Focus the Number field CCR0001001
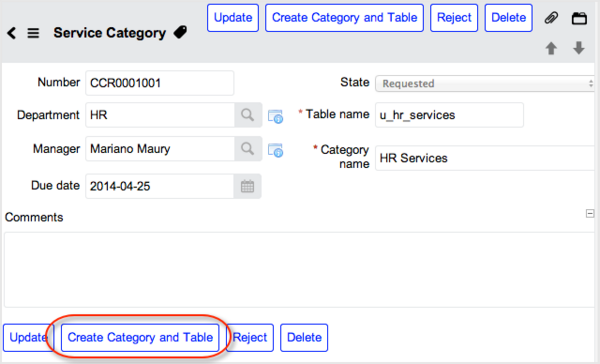This screenshot has width=600, height=364. click(x=160, y=83)
